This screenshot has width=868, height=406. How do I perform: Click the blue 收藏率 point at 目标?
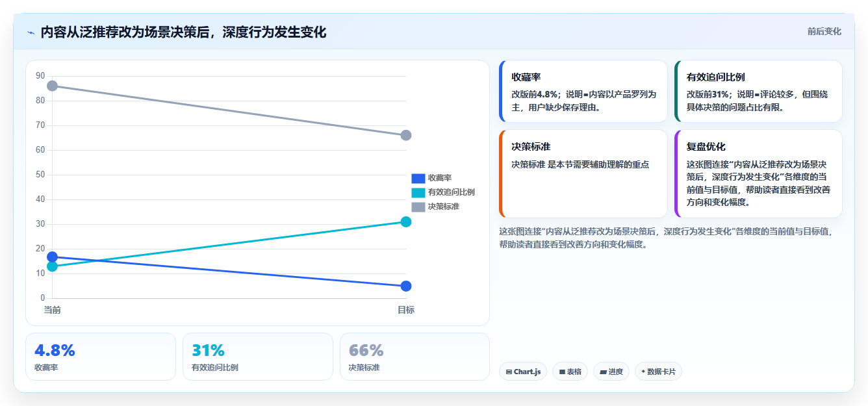[x=406, y=286]
